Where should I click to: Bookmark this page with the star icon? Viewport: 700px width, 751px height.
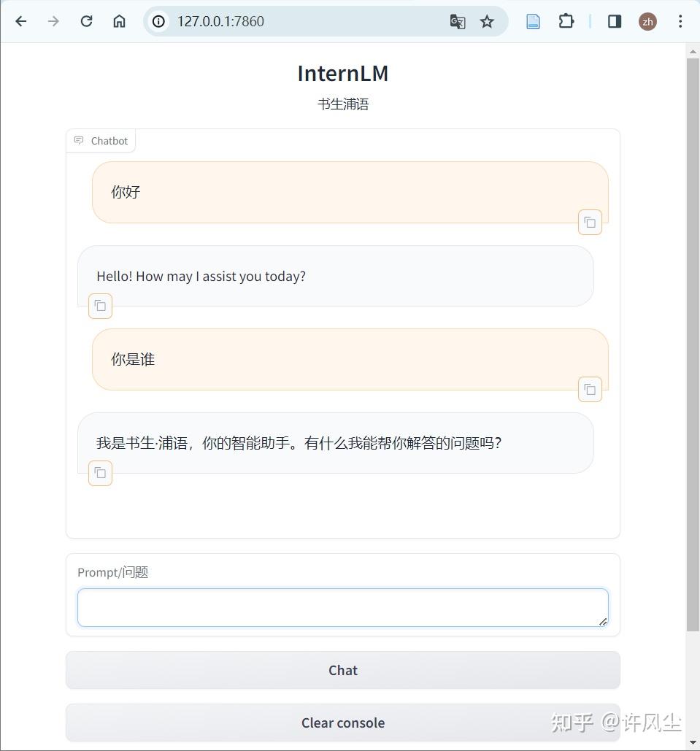pyautogui.click(x=486, y=21)
